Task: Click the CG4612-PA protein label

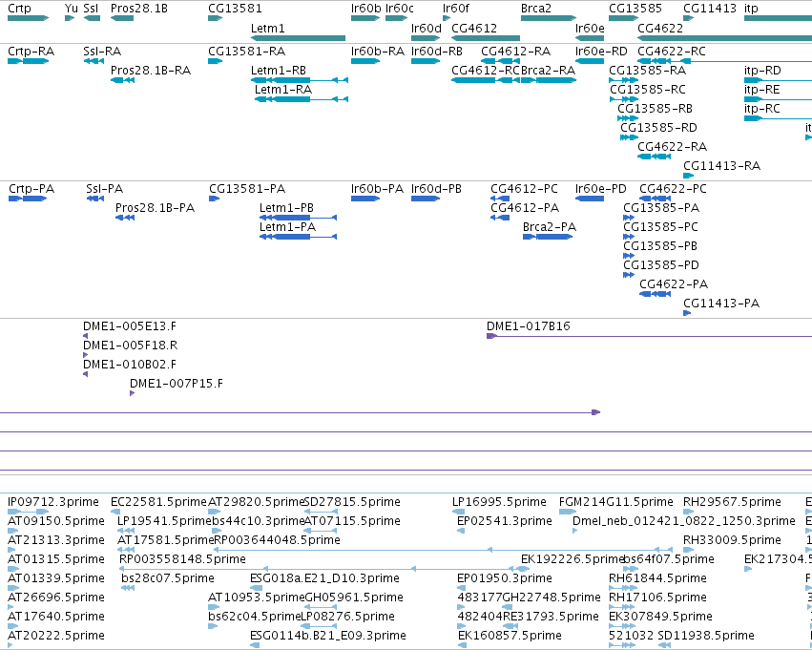Action: point(525,207)
